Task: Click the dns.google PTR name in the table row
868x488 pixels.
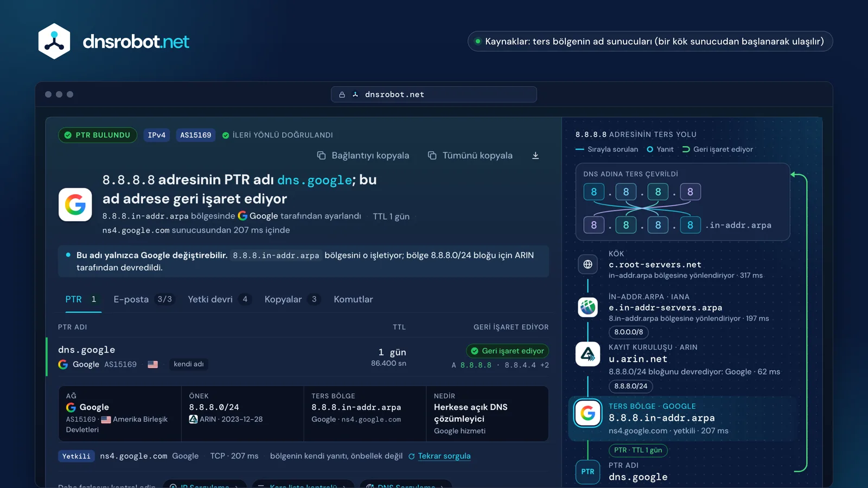Action: (87, 350)
